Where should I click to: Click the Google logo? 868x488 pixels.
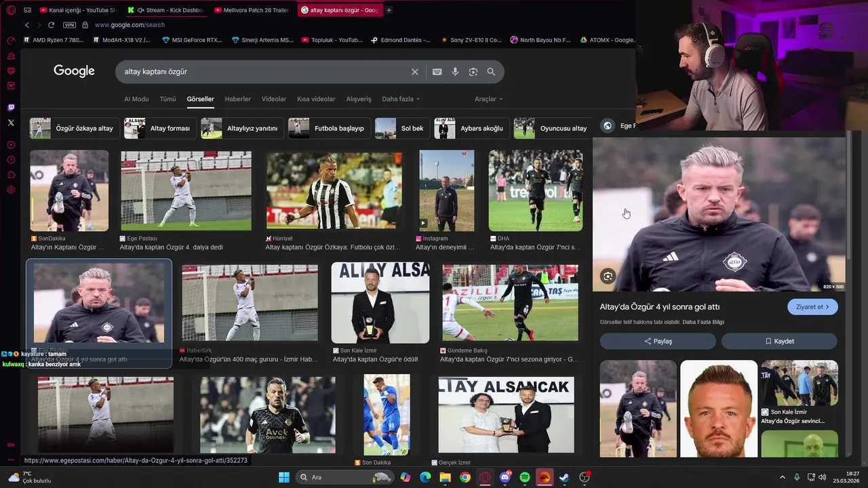[x=74, y=71]
